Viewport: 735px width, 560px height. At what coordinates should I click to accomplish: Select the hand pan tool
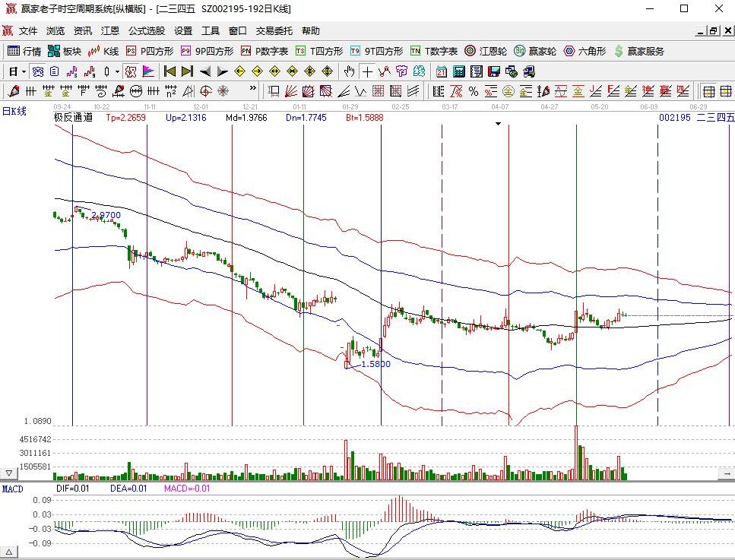[x=349, y=71]
